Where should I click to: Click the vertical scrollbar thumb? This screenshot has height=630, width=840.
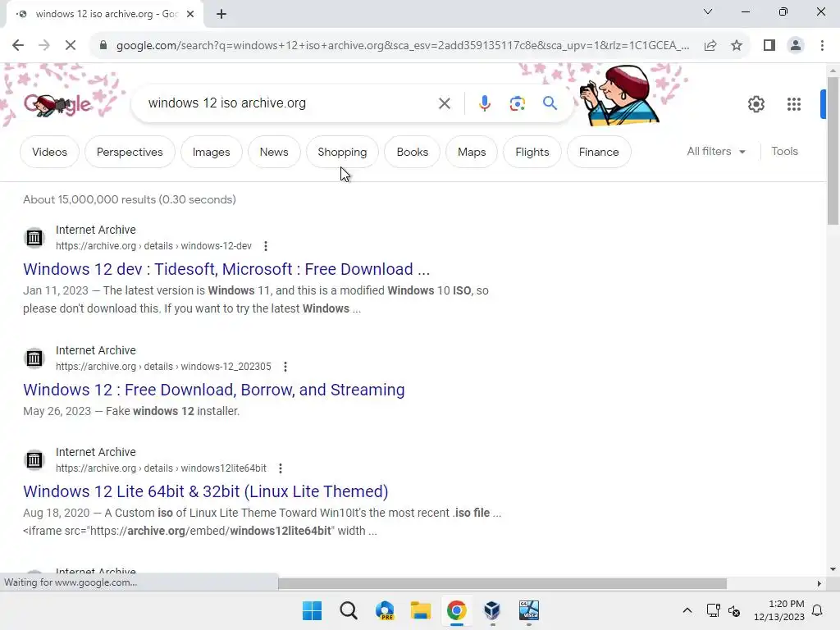coord(833,151)
